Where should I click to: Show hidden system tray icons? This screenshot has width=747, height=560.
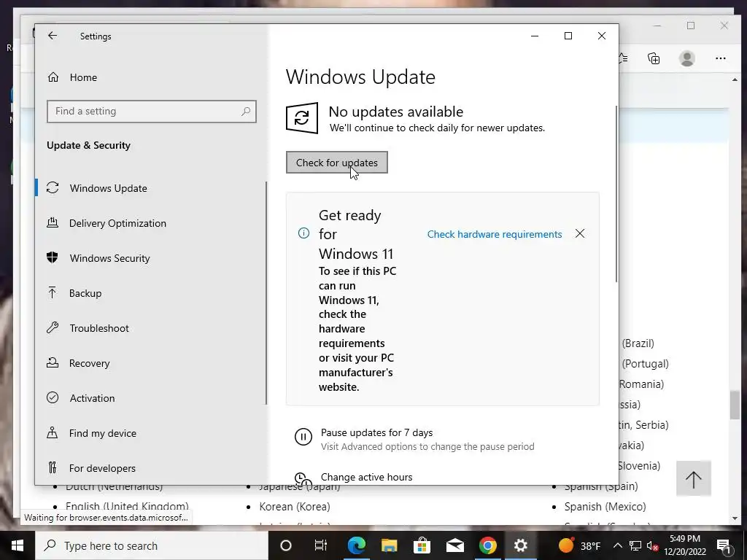(617, 545)
